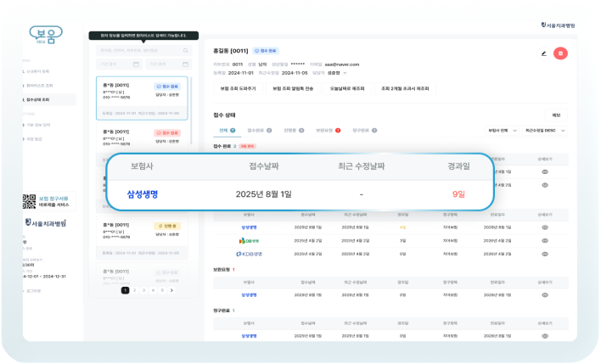Toggle the eye icon in first 접수완료 row

[x=544, y=171]
